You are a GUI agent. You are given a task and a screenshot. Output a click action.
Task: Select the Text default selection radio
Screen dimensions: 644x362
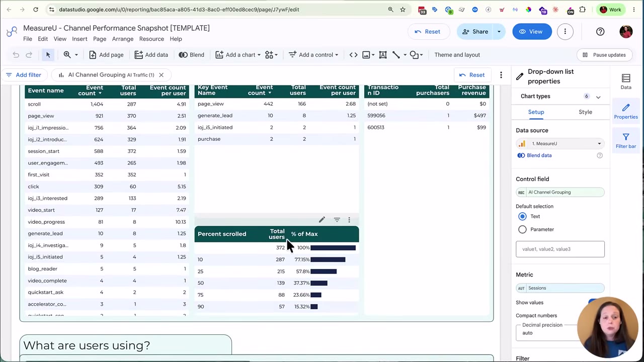[522, 217]
